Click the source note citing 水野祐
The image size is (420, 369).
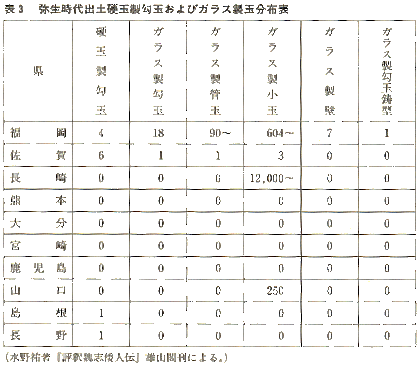click(x=117, y=358)
